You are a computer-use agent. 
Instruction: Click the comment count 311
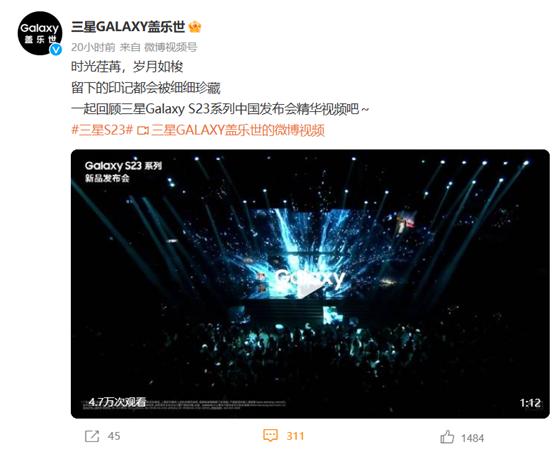[295, 436]
